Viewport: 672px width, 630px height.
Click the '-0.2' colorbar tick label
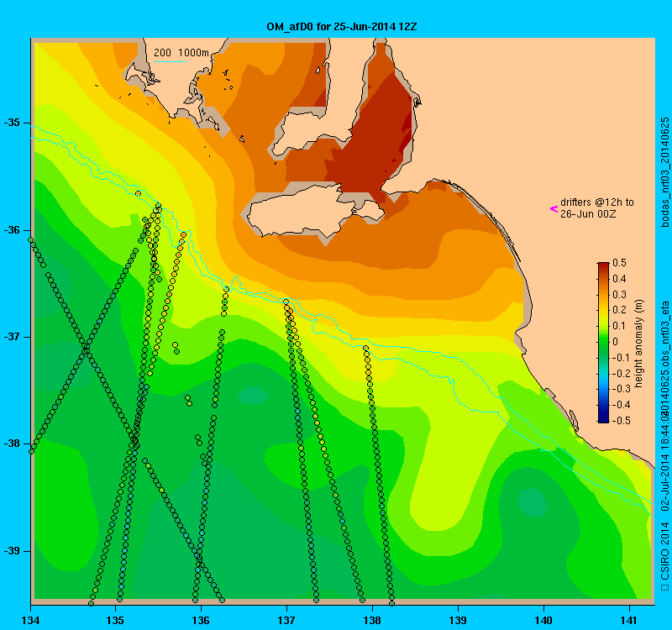[x=622, y=373]
